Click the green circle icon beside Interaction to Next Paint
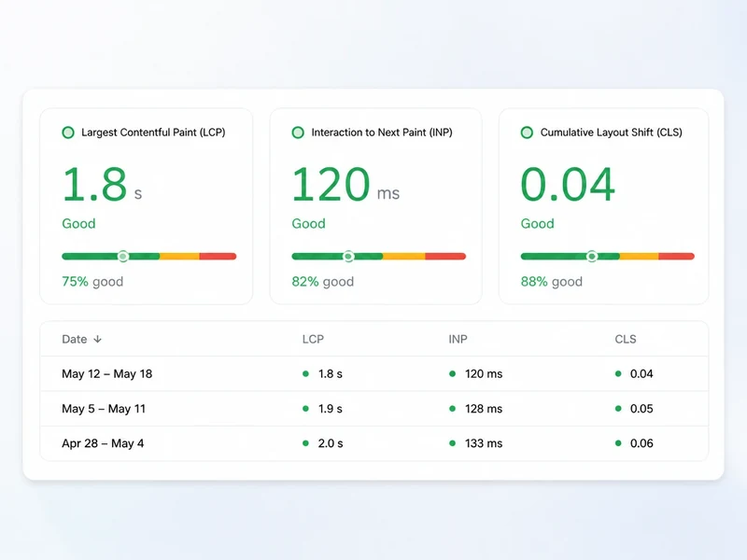Screen dimensions: 747x560 pyautogui.click(x=298, y=133)
